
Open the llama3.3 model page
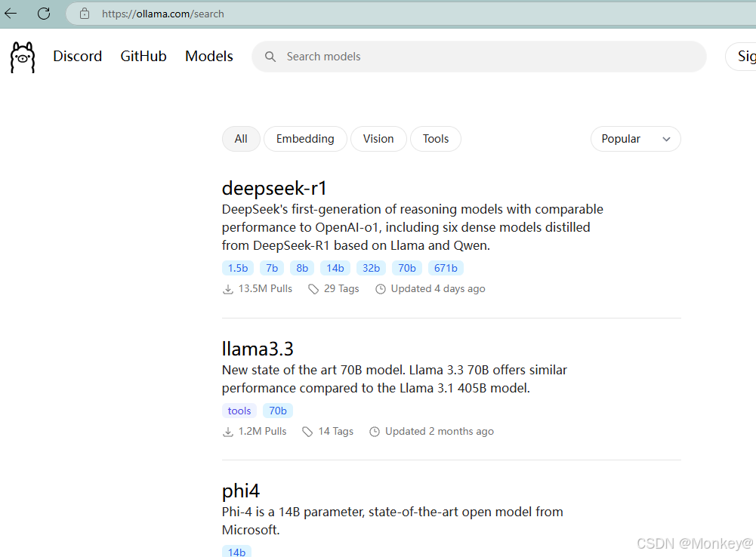click(x=258, y=349)
